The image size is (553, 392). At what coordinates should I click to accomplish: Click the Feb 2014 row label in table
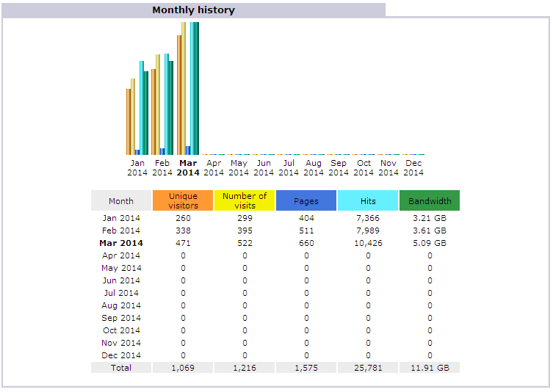(121, 231)
